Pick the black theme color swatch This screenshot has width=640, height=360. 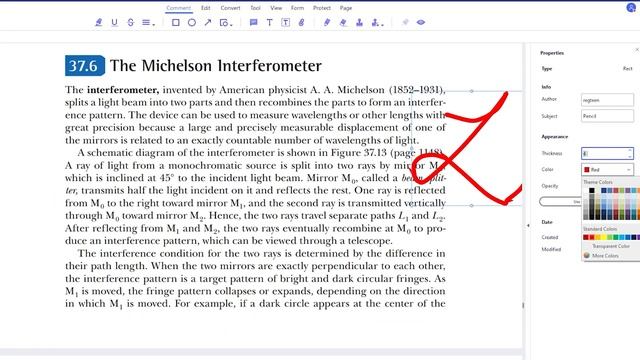pyautogui.click(x=592, y=190)
